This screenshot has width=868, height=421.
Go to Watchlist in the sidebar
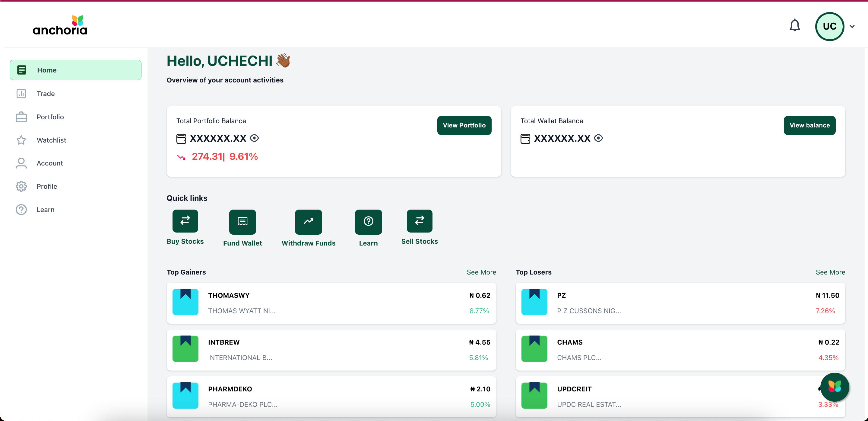[51, 140]
